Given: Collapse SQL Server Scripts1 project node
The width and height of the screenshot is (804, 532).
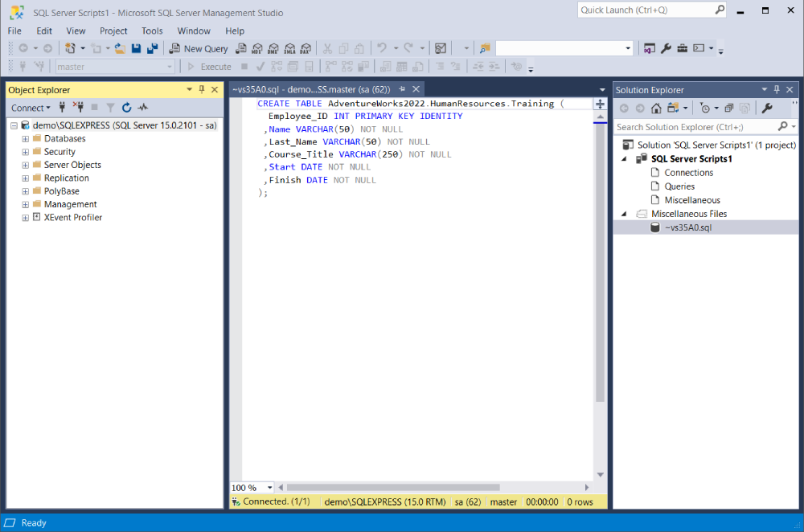Looking at the screenshot, I should (x=624, y=159).
